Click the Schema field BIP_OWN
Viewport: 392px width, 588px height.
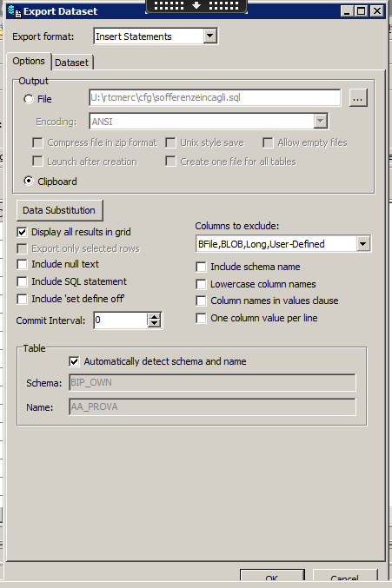(x=212, y=382)
